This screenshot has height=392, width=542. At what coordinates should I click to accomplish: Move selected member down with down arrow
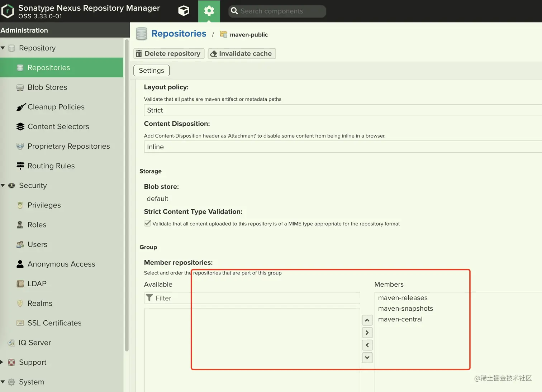[x=367, y=358]
